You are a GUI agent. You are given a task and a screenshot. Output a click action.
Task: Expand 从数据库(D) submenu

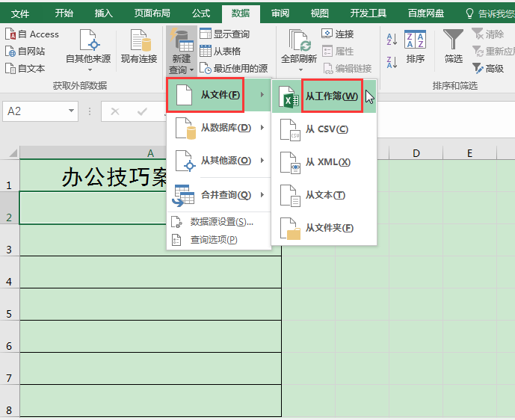pyautogui.click(x=219, y=128)
